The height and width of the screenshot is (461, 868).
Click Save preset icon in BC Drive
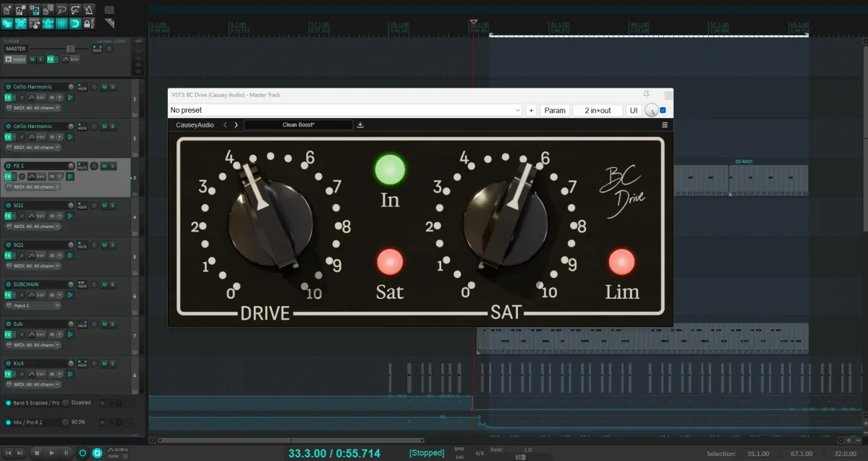click(x=360, y=124)
